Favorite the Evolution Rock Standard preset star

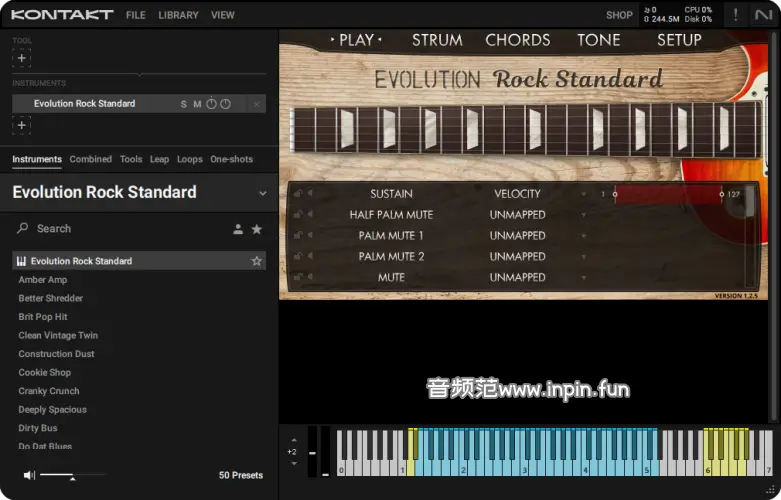click(x=256, y=261)
